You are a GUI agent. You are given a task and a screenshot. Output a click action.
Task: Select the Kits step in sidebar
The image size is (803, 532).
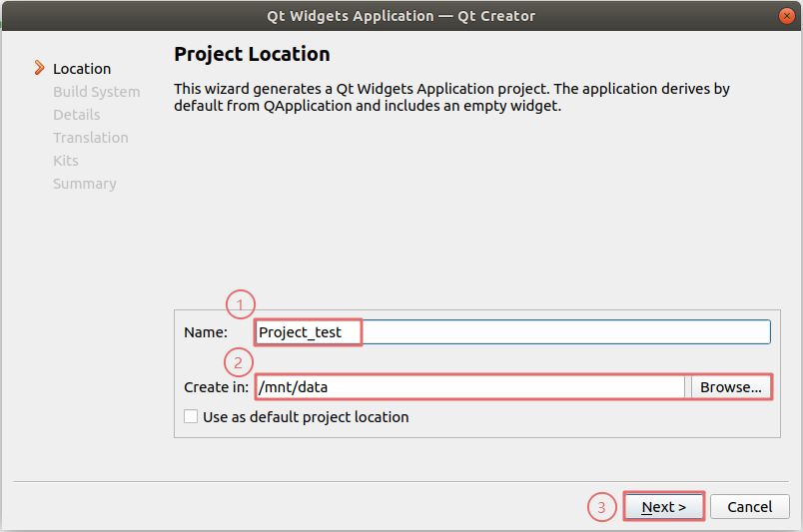click(65, 161)
